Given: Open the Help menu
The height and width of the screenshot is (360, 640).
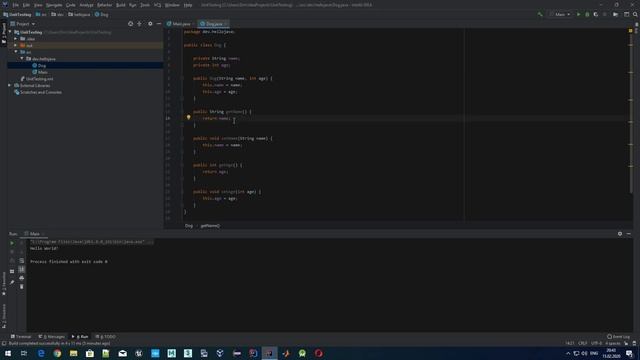Looking at the screenshot, I should [188, 5].
